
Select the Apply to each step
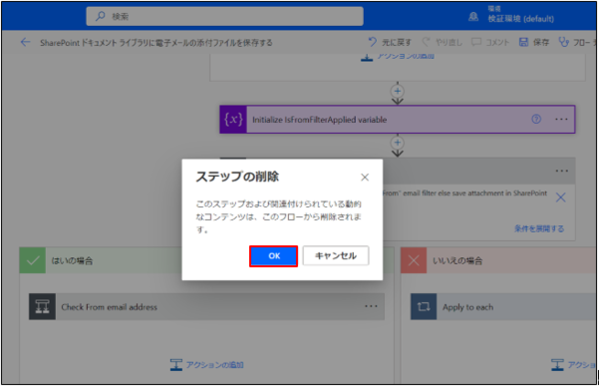click(x=503, y=307)
